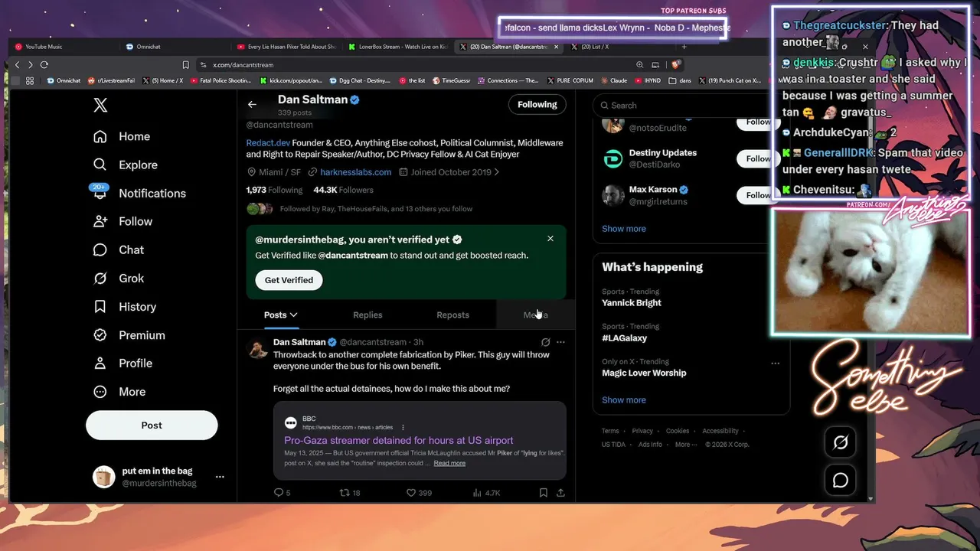Open options for Magic Lover Worship trend

776,363
